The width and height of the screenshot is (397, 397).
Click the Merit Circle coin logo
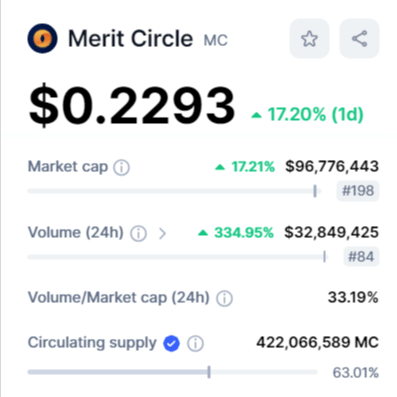tap(42, 38)
